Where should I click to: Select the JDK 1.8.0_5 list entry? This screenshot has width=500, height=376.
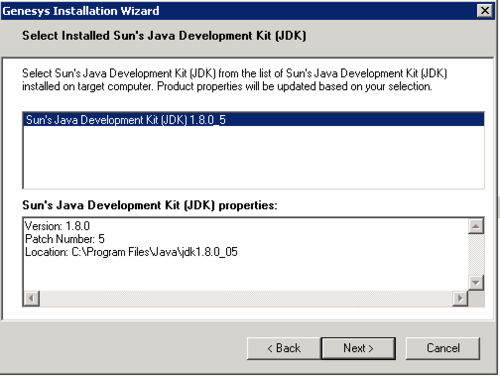pyautogui.click(x=254, y=120)
